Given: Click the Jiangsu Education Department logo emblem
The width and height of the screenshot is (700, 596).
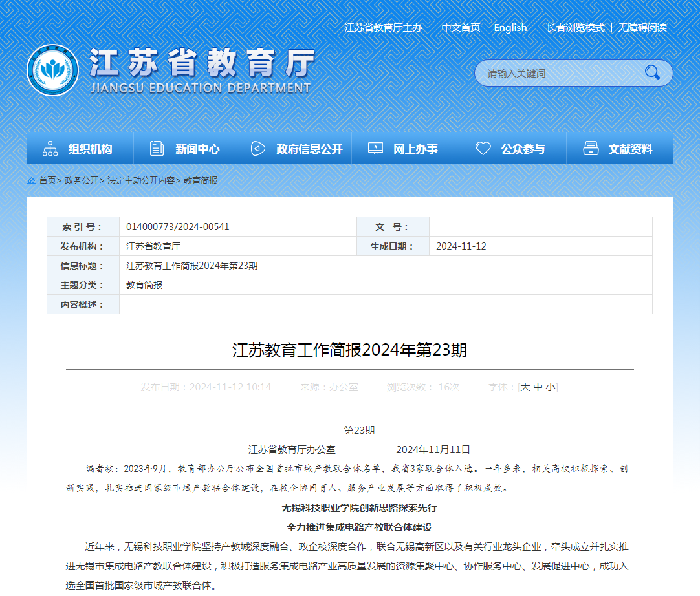Looking at the screenshot, I should click(53, 70).
